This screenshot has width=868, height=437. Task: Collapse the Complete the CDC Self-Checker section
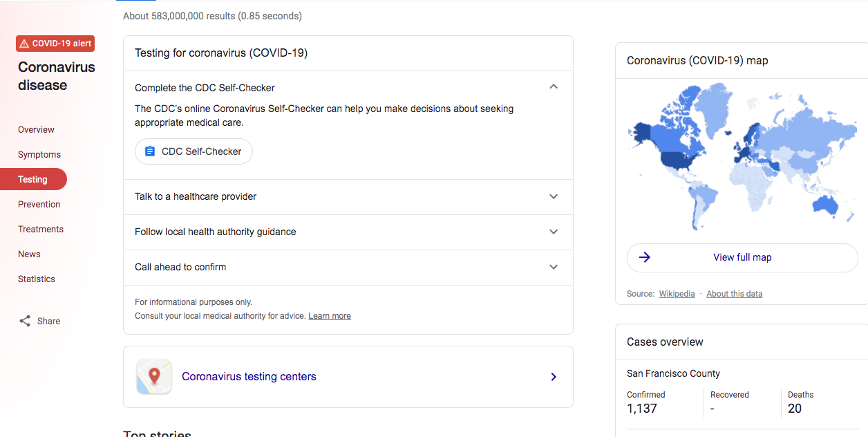click(x=554, y=87)
